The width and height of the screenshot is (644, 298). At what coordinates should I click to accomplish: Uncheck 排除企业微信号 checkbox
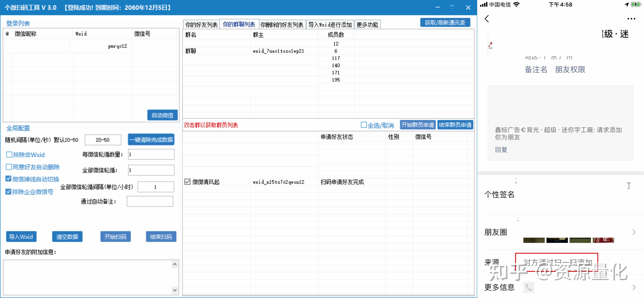[x=9, y=192]
